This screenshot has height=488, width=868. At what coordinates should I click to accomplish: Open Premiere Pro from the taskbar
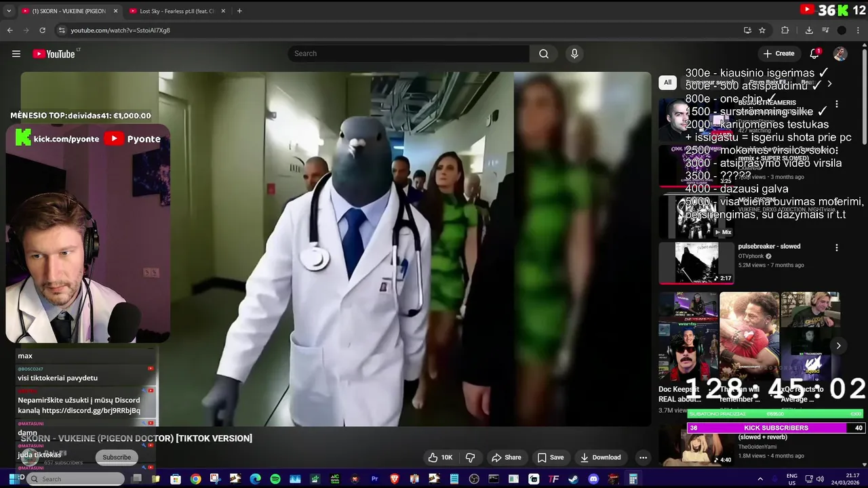point(374,479)
